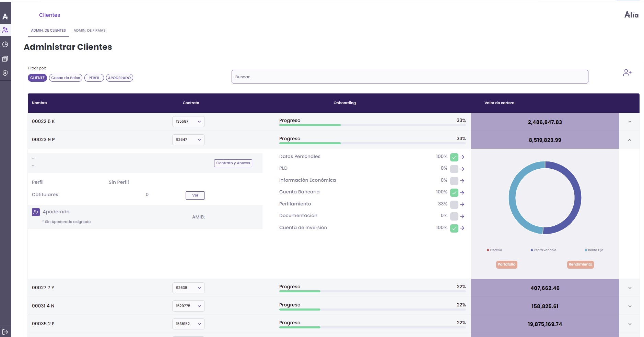Click the Sin Perfil text
644x337 pixels.
(x=119, y=182)
